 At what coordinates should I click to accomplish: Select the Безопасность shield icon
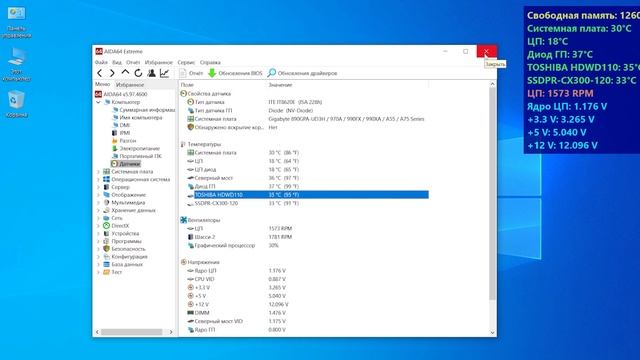(x=107, y=249)
